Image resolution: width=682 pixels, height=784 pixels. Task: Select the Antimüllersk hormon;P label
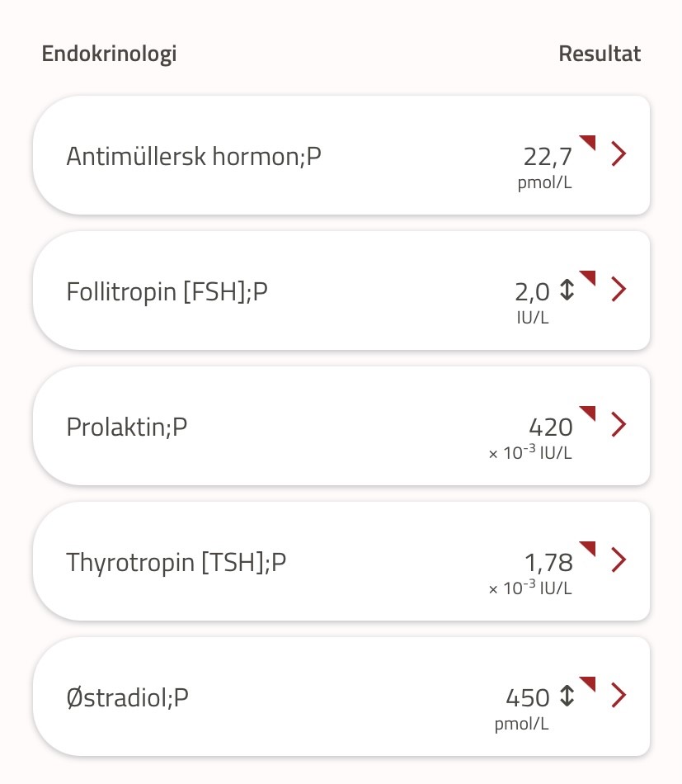click(194, 156)
